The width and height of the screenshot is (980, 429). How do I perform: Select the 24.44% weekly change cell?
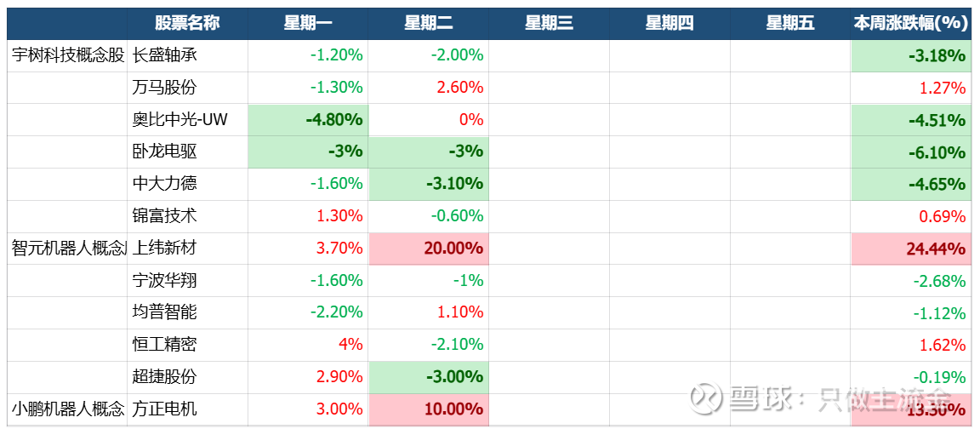(x=911, y=249)
